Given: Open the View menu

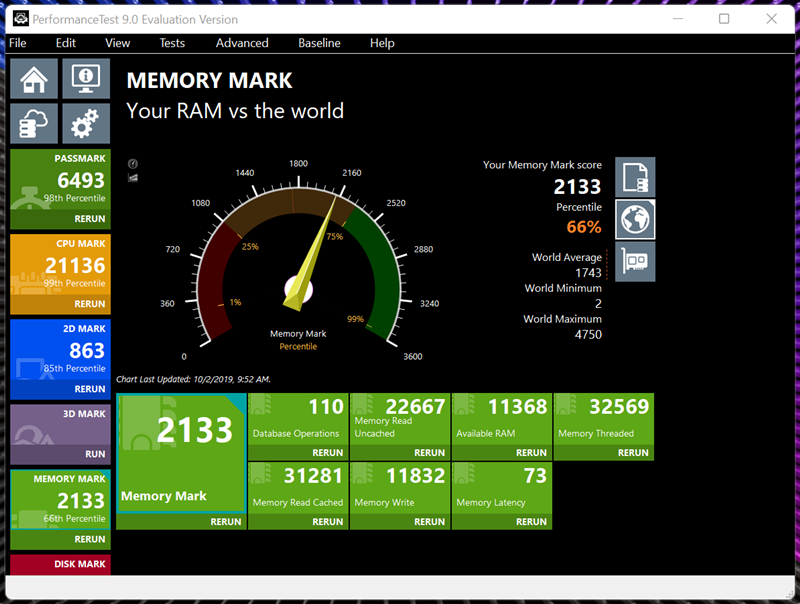Looking at the screenshot, I should (x=117, y=43).
